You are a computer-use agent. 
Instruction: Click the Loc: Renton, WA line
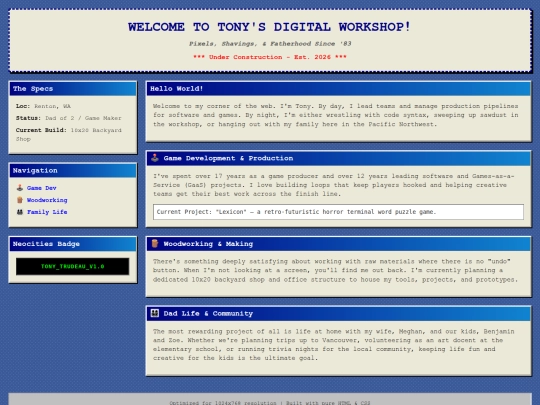[x=43, y=106]
